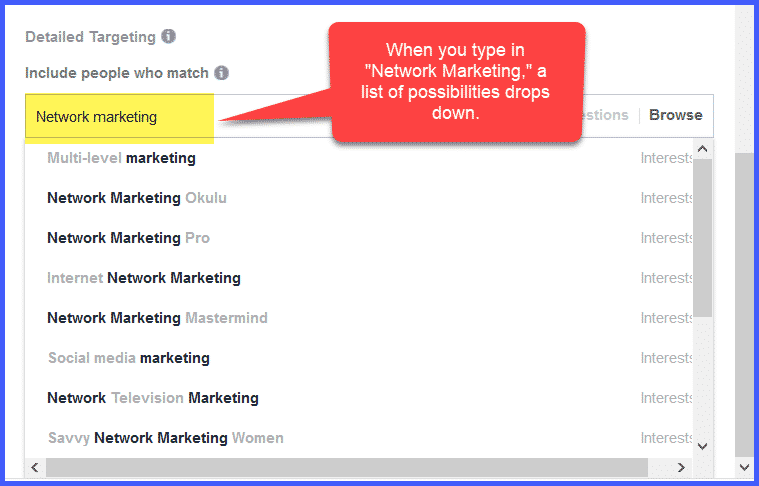The image size is (759, 486).
Task: Click the Browse button
Action: point(675,115)
